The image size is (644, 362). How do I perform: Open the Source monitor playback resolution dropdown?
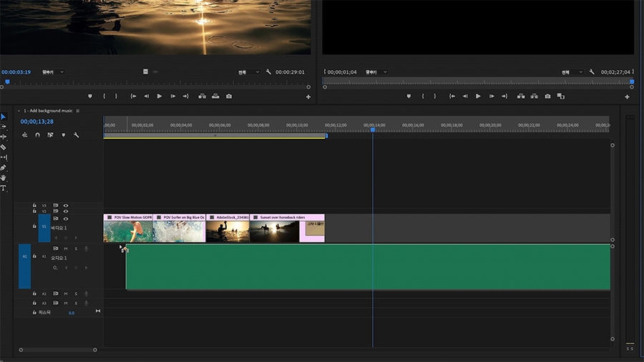click(x=248, y=72)
